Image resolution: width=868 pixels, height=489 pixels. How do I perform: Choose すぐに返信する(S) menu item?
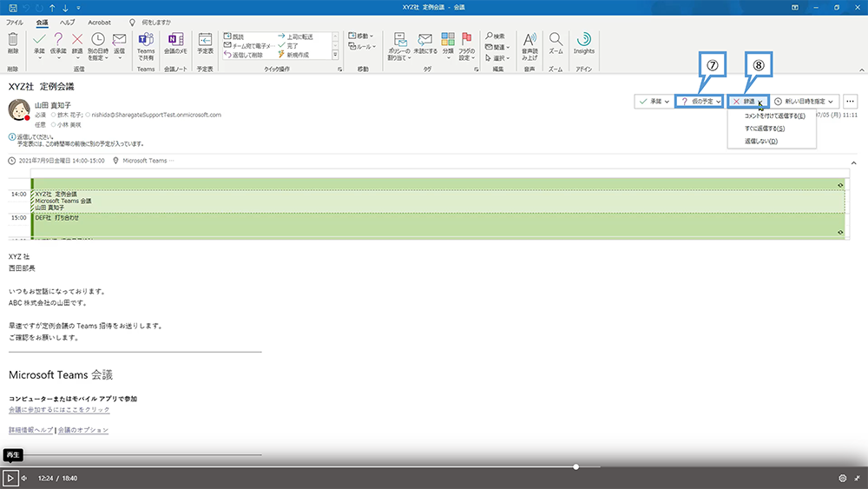[x=765, y=129]
